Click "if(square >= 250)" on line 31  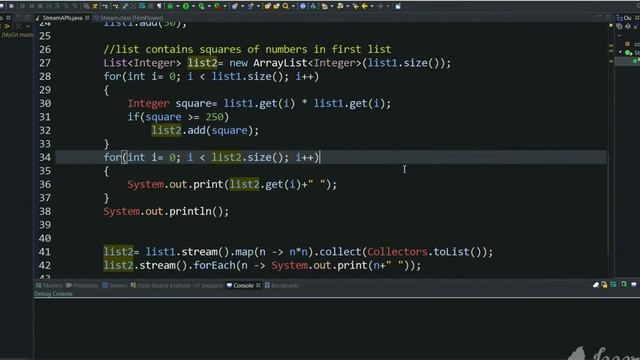(178, 117)
